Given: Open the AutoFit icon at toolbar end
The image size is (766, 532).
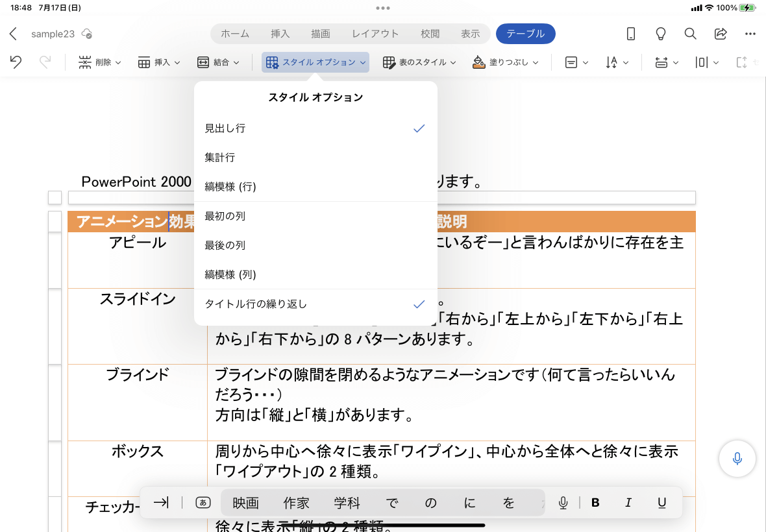Looking at the screenshot, I should click(x=741, y=62).
